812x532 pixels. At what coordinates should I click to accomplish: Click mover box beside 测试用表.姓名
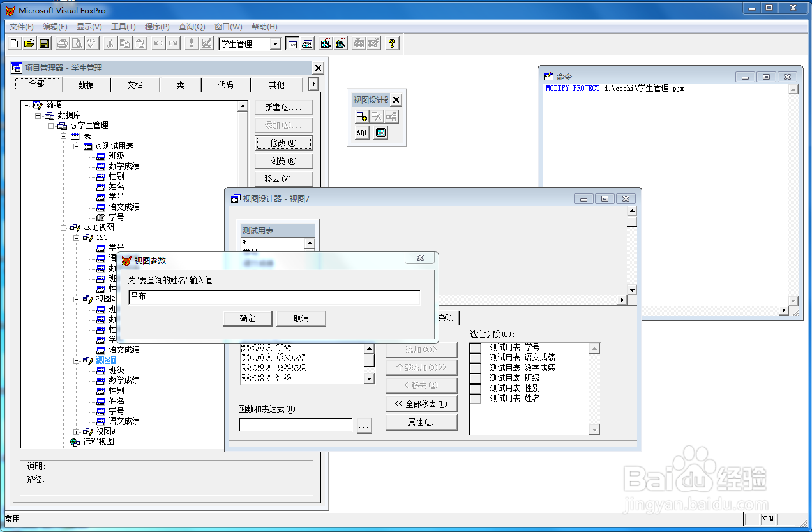[x=475, y=399]
